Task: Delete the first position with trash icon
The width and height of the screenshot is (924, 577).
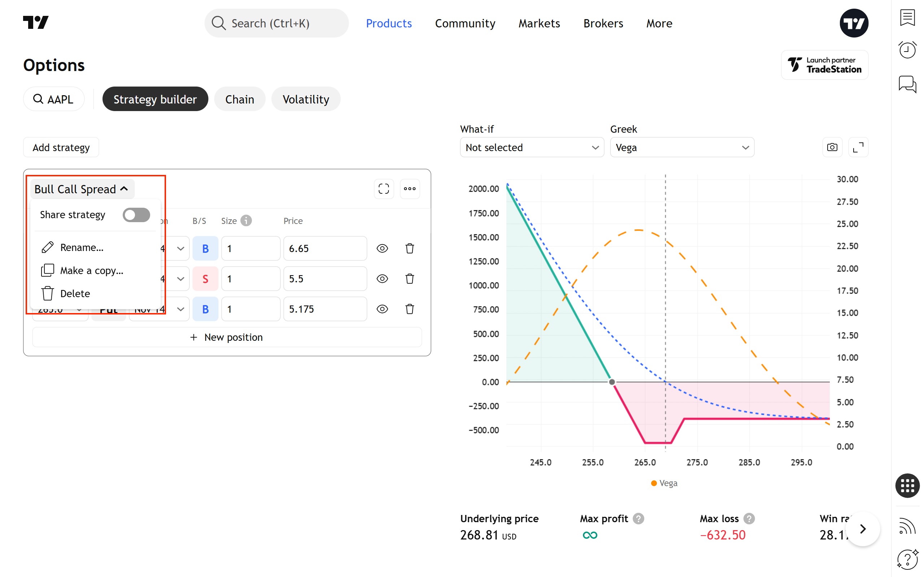Action: [410, 248]
